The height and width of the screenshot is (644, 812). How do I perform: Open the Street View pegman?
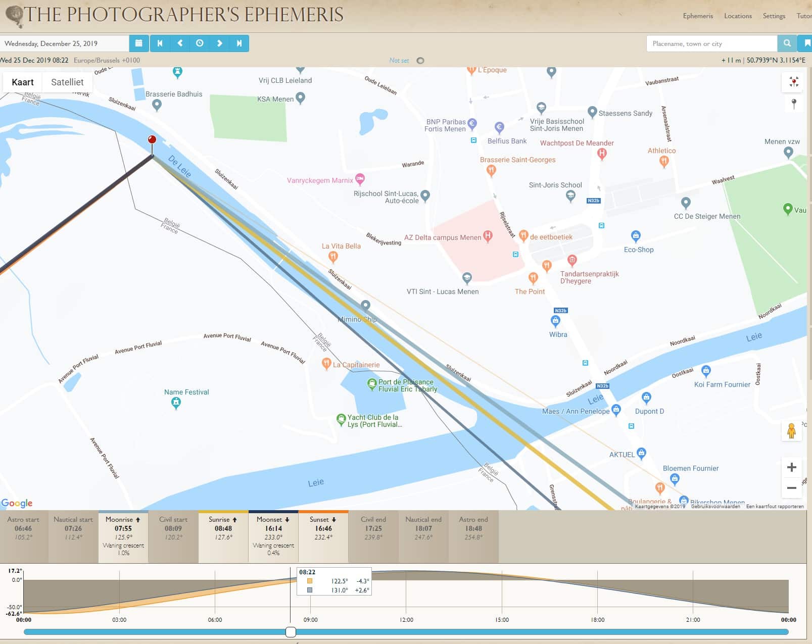point(791,431)
